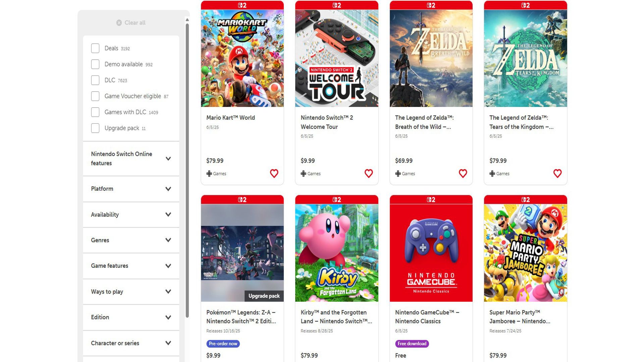Click Mario Kart World cover art
The image size is (644, 362).
pyautogui.click(x=242, y=58)
